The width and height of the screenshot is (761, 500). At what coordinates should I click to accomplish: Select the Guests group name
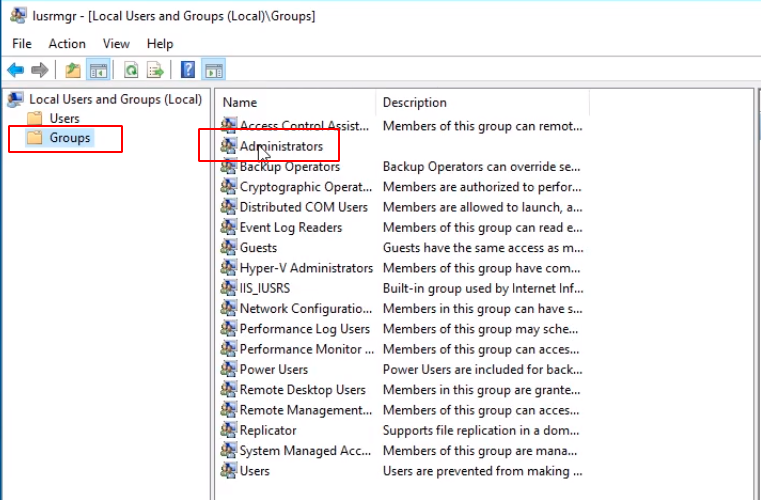click(x=258, y=248)
